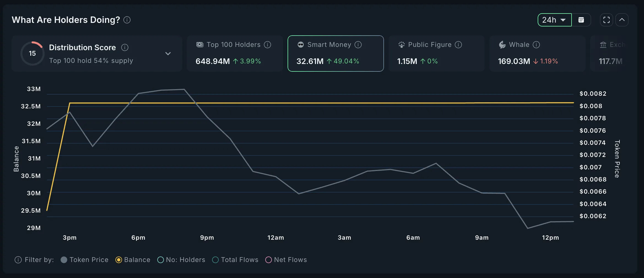
Task: Click the What Are Holders Doing info icon
Action: click(x=127, y=20)
